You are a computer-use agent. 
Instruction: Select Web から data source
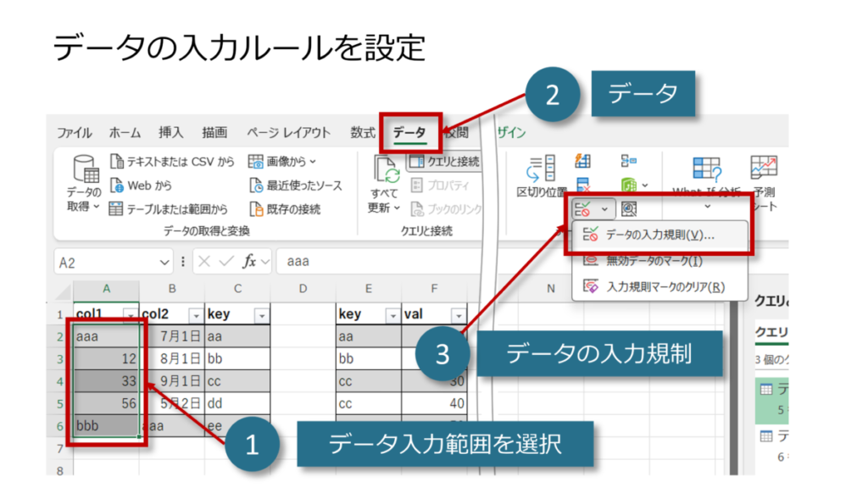[x=118, y=185]
